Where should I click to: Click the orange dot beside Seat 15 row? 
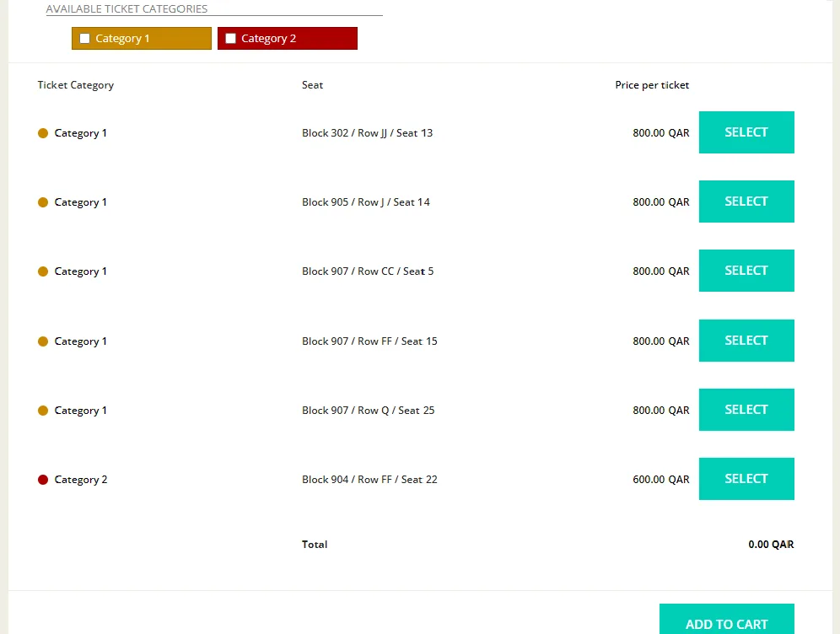[43, 341]
